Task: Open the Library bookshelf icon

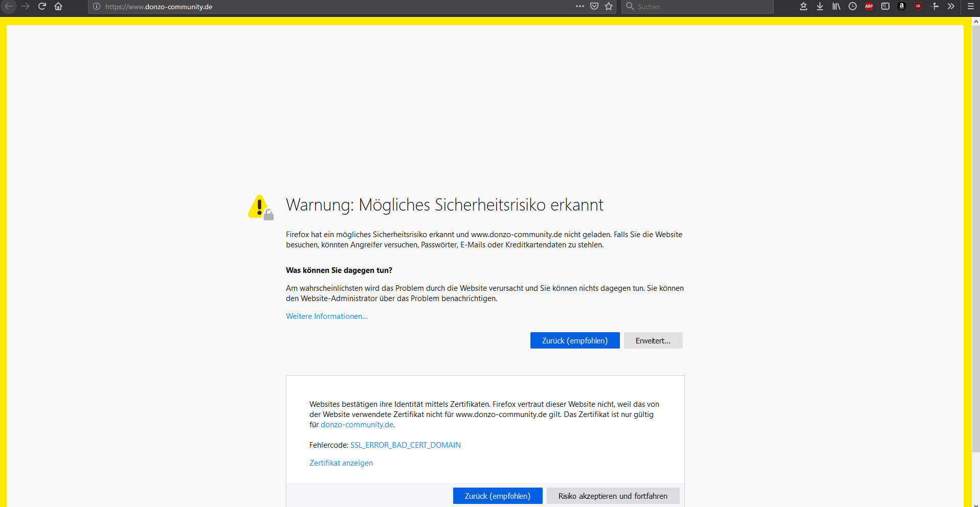Action: pos(836,6)
